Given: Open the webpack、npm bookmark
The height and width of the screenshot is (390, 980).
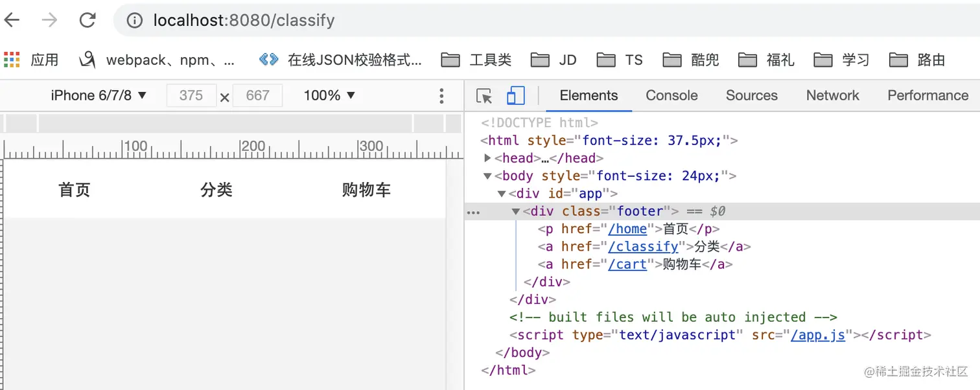Looking at the screenshot, I should click(157, 60).
